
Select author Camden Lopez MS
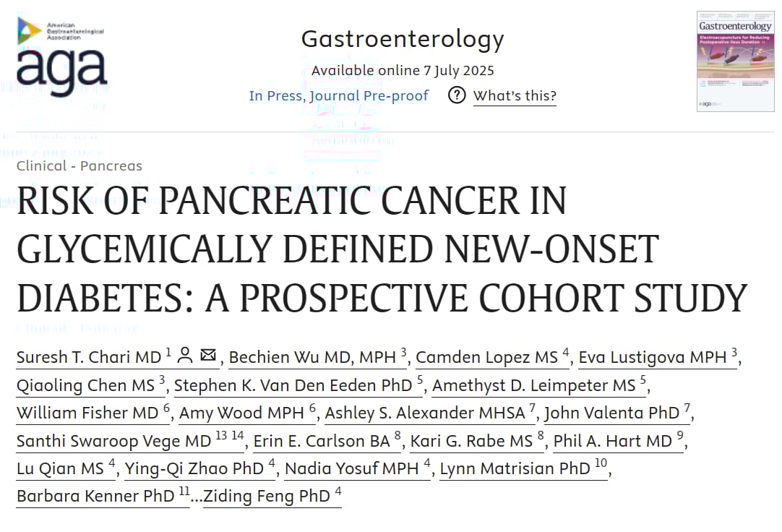point(487,357)
